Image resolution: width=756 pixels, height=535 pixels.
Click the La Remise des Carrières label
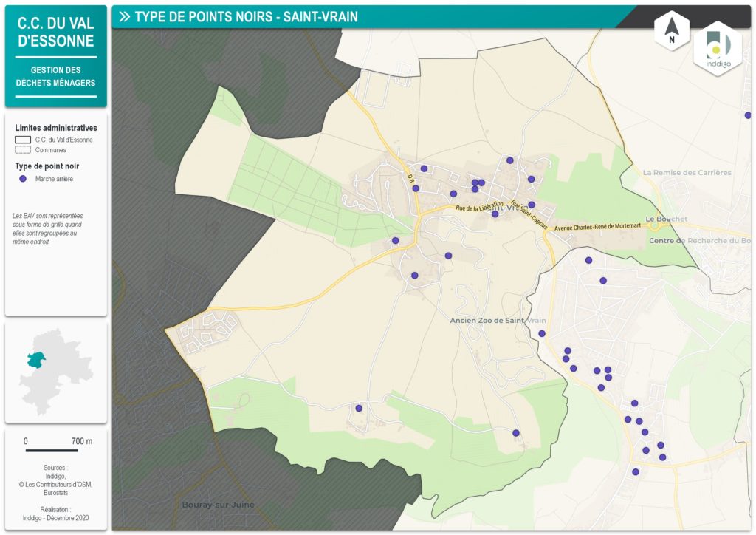click(687, 172)
